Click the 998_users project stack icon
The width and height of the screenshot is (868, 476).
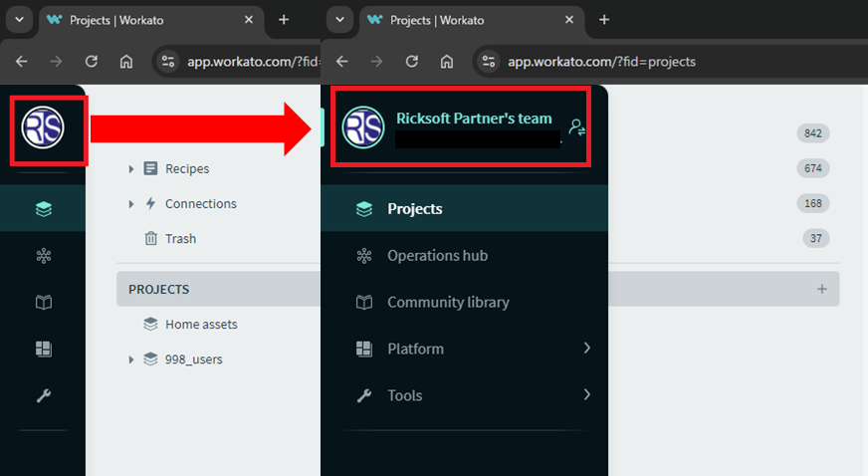[x=150, y=359]
